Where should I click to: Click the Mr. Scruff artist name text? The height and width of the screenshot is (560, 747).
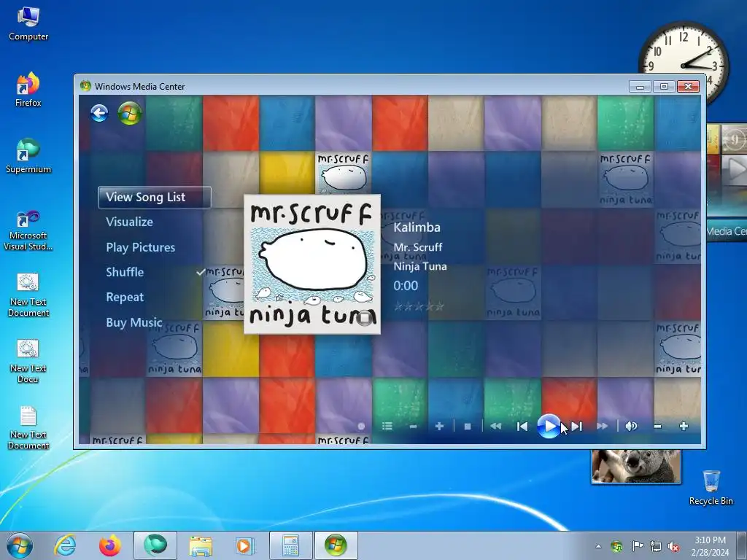pyautogui.click(x=418, y=247)
